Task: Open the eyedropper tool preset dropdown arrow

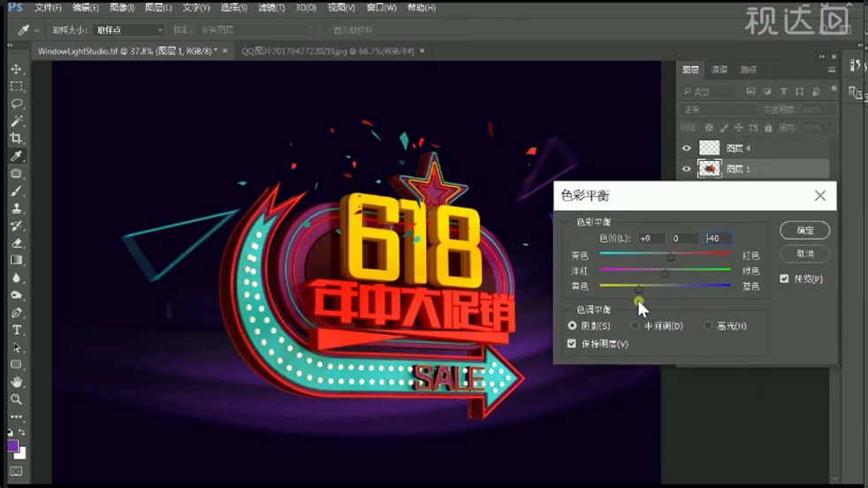Action: 37,30
